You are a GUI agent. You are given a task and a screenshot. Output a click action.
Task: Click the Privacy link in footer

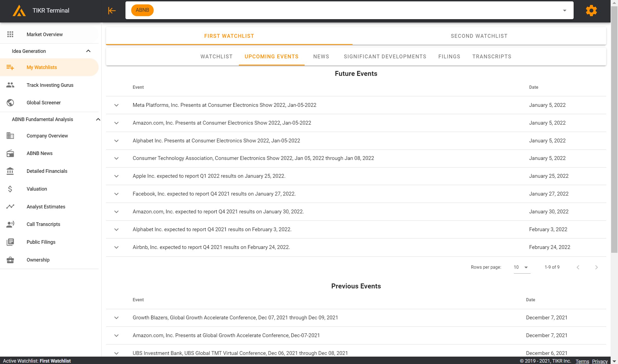[600, 361]
